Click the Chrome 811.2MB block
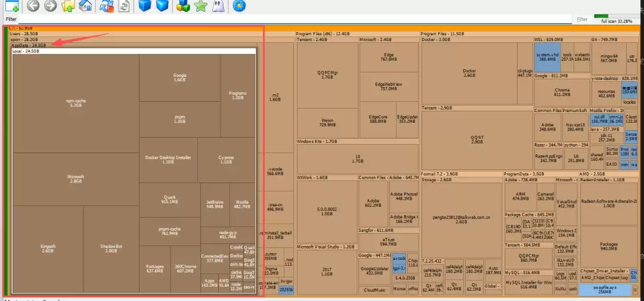 coord(562,92)
